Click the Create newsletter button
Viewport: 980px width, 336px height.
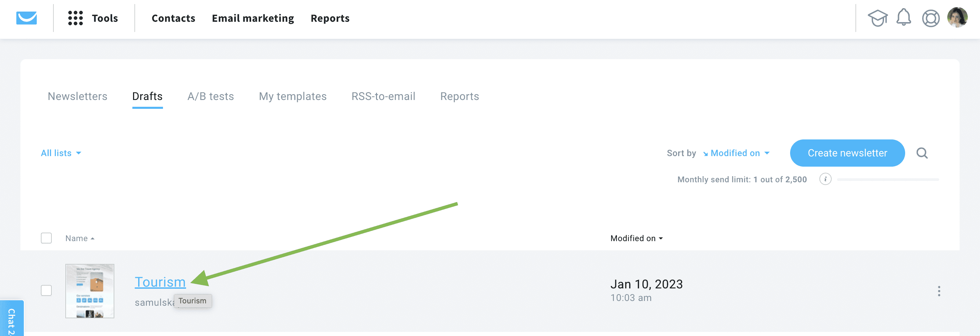tap(847, 153)
